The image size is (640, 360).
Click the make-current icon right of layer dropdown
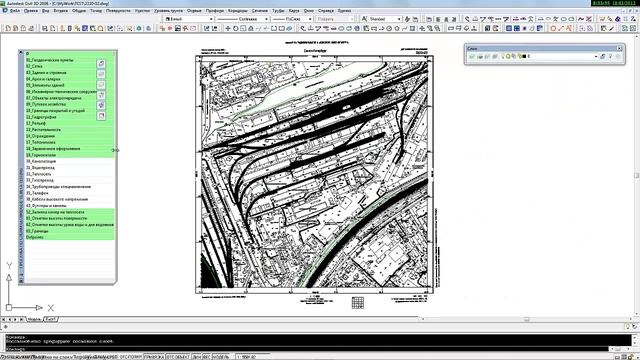[x=602, y=56]
